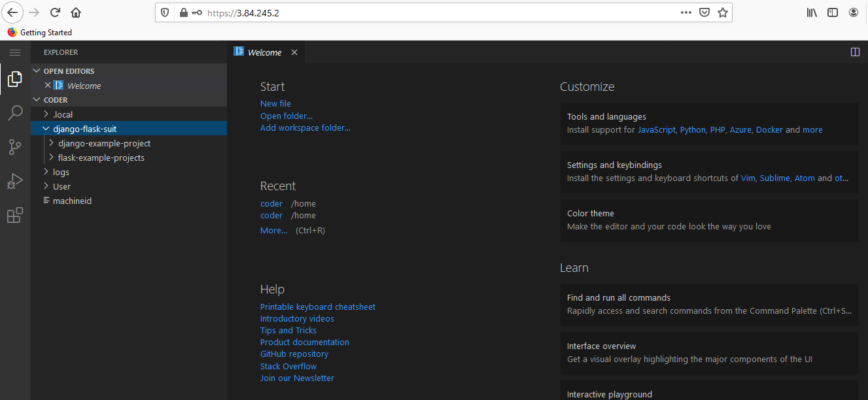The image size is (868, 400).
Task: Open the Interface overview card
Action: click(709, 353)
